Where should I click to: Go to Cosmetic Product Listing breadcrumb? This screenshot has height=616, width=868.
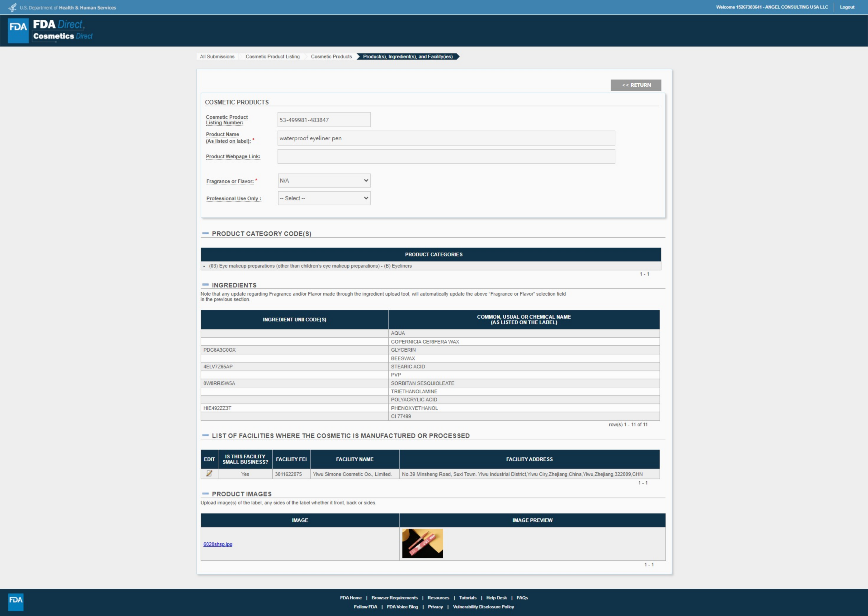tap(272, 56)
